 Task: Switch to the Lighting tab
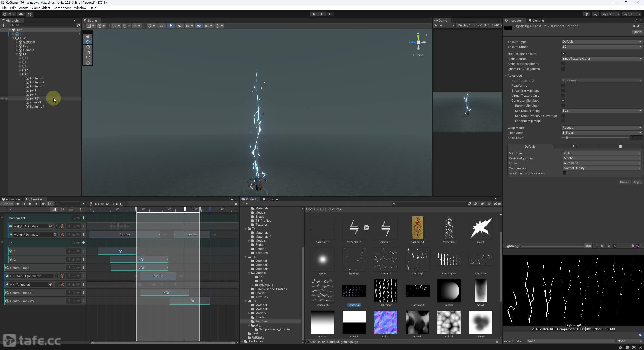pyautogui.click(x=536, y=21)
